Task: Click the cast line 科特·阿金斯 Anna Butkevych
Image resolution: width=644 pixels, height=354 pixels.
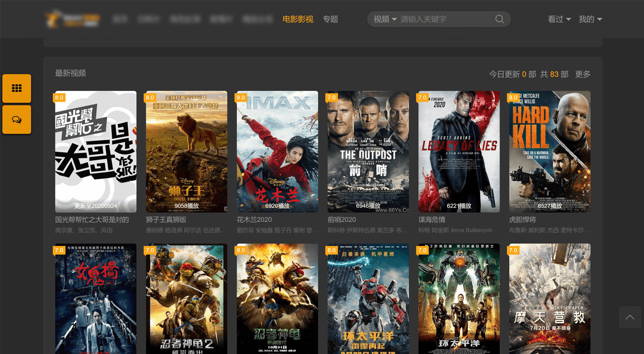Action: tap(455, 230)
